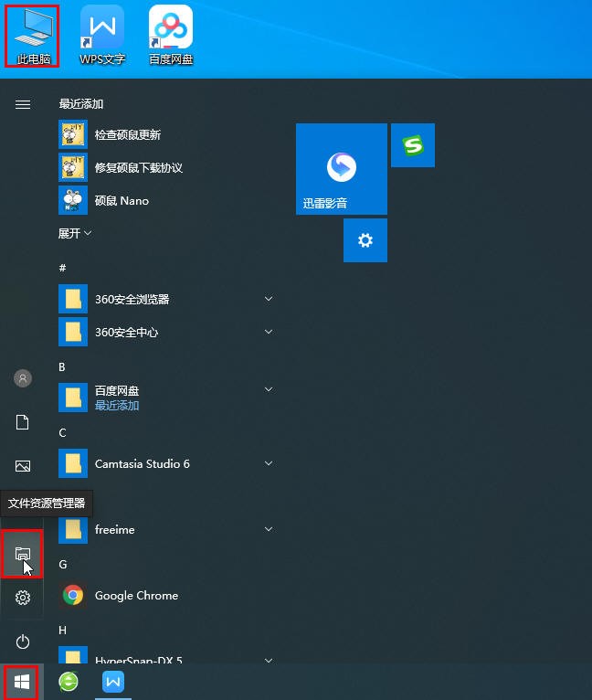This screenshot has width=592, height=700.
Task: Click the user account icon in sidebar
Action: [23, 378]
